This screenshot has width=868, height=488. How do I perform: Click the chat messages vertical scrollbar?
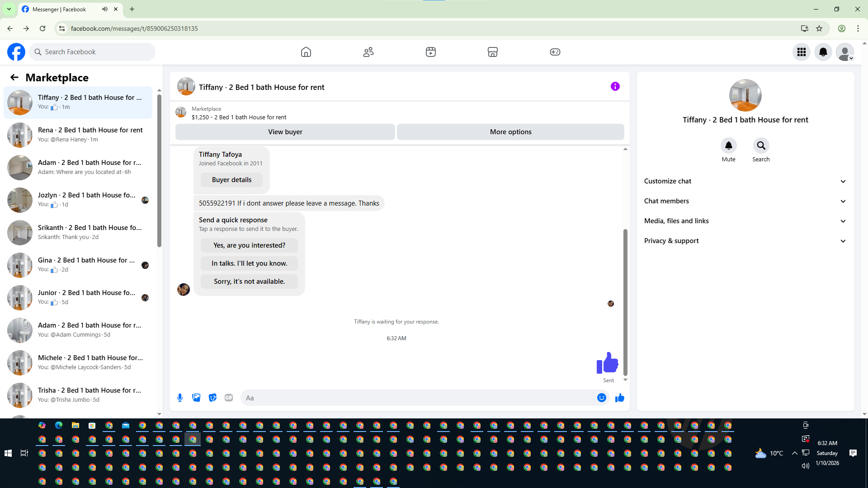pos(625,302)
